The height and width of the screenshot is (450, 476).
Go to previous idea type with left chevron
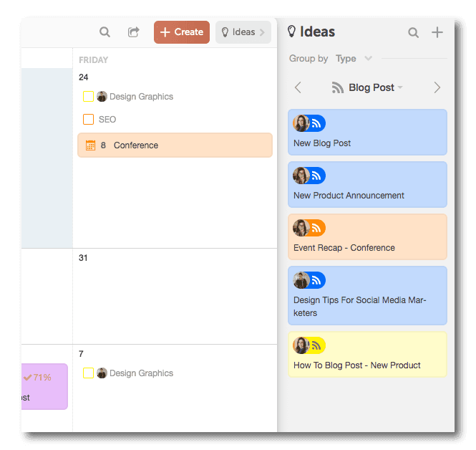pos(298,87)
